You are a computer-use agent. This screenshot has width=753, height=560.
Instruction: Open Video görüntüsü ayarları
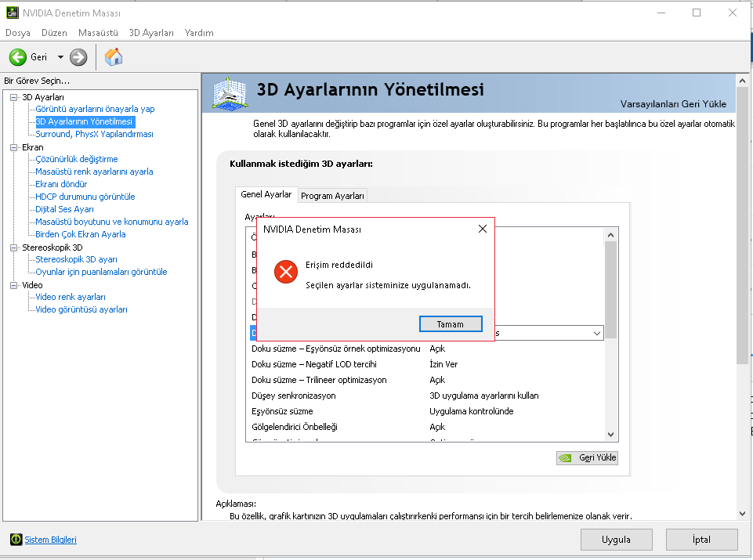[x=81, y=309]
